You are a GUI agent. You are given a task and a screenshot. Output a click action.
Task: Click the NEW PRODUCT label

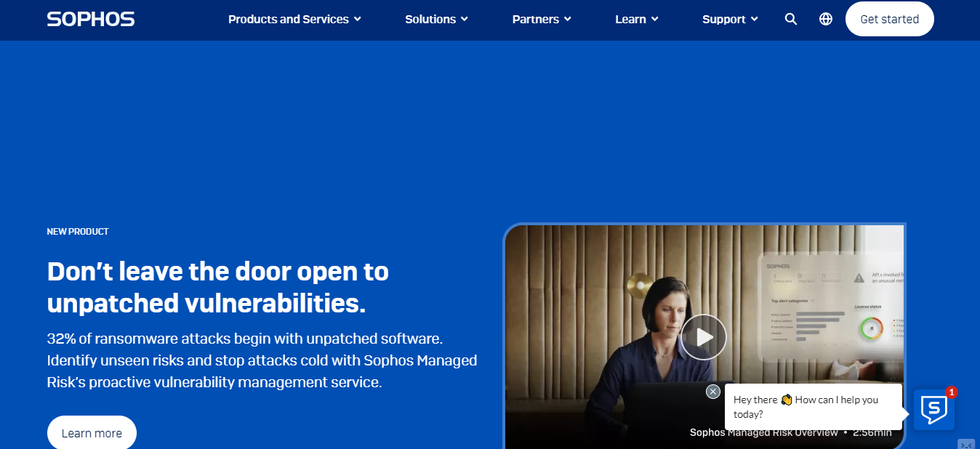(78, 232)
